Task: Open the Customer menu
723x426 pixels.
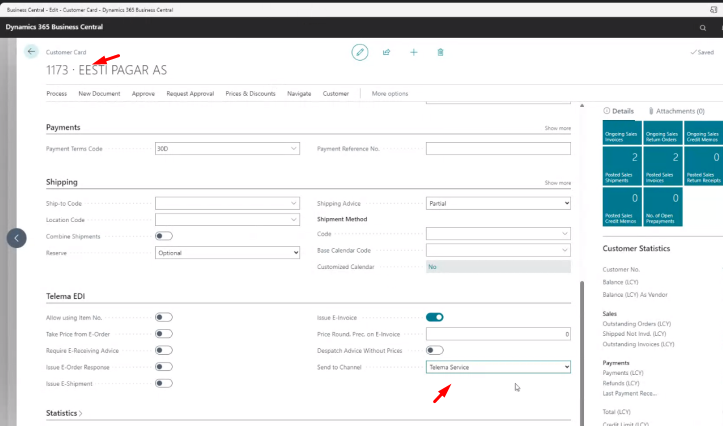Action: pyautogui.click(x=336, y=94)
